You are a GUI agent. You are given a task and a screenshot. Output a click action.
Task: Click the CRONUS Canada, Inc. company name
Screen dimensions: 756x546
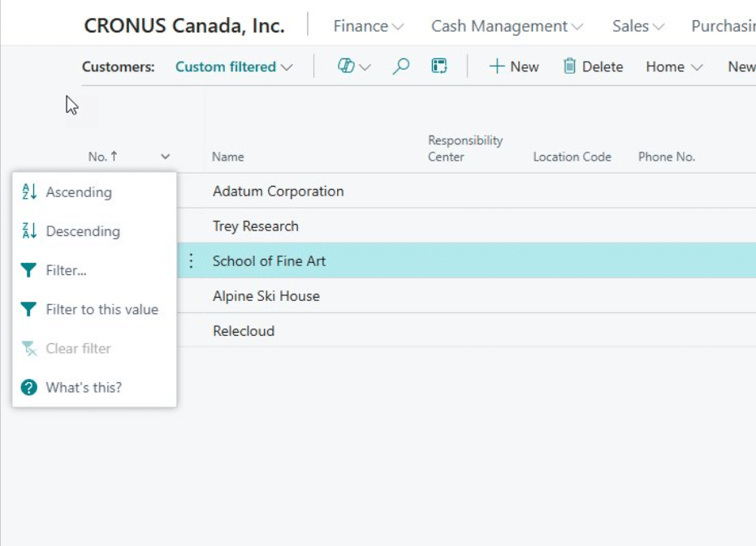tap(184, 26)
